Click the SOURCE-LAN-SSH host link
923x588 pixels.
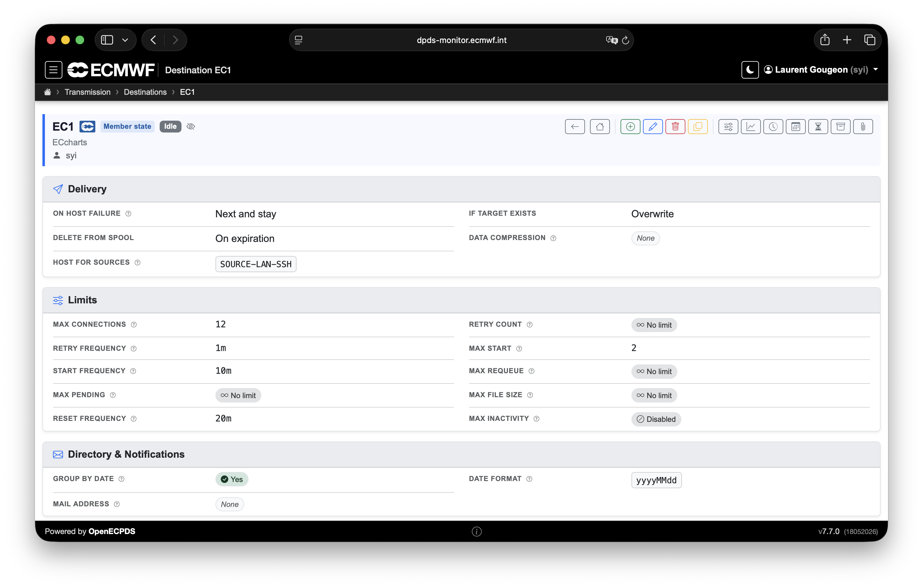click(256, 264)
